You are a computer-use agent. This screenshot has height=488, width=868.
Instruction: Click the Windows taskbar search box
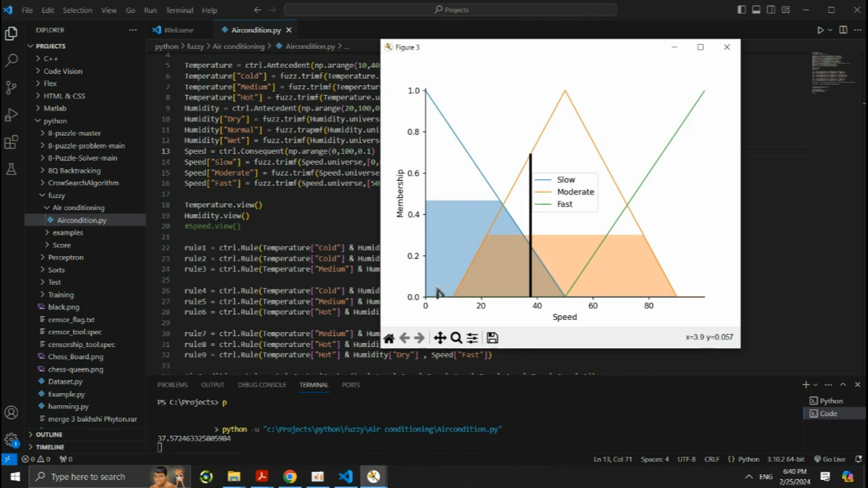point(88,477)
